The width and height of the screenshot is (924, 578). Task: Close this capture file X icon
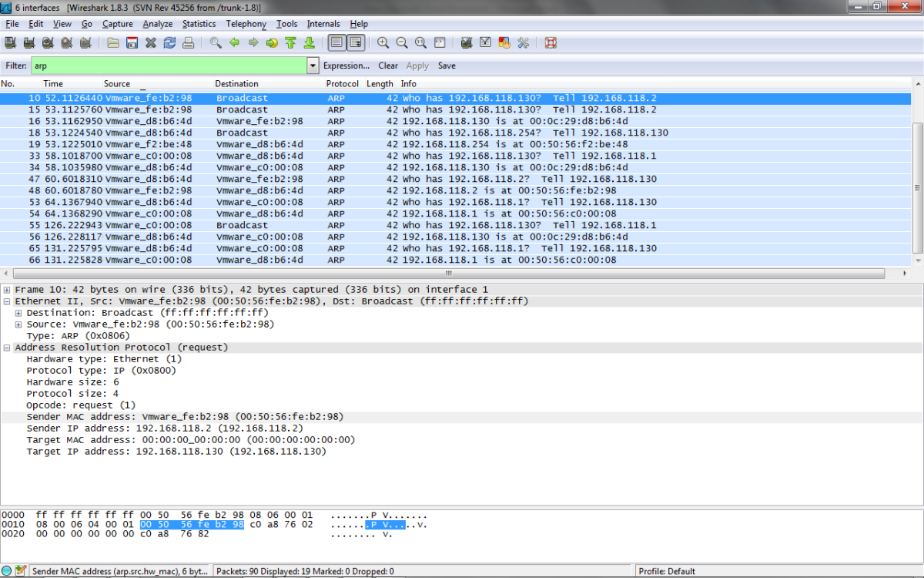click(151, 43)
